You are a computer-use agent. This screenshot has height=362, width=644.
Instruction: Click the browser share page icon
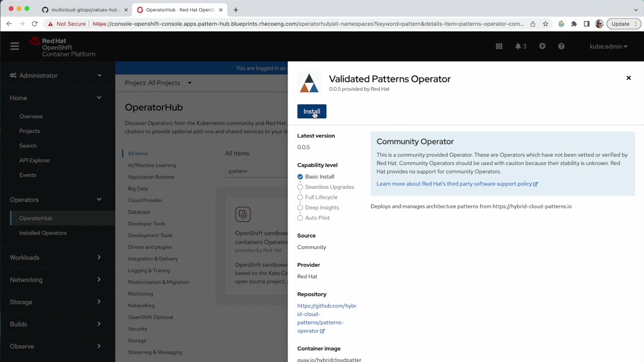click(533, 24)
